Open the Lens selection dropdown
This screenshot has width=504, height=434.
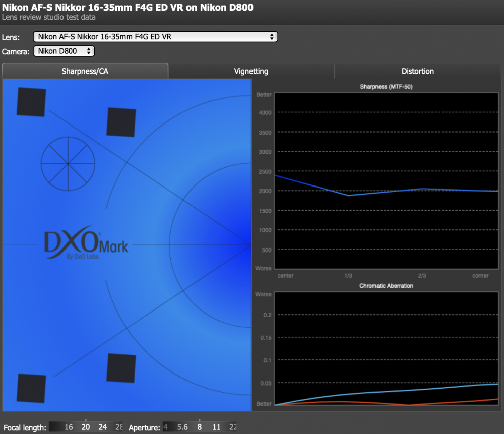pyautogui.click(x=155, y=37)
